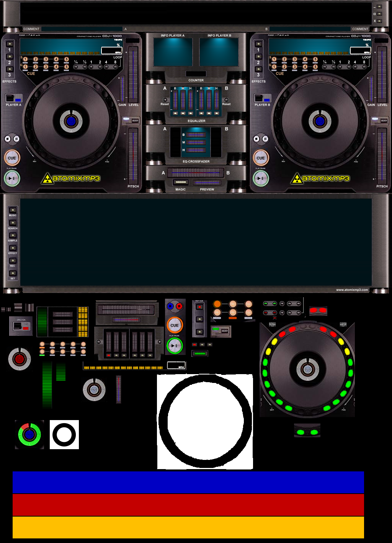Open the SEARCH panel
Screen dimensions: 392x543
(13, 223)
